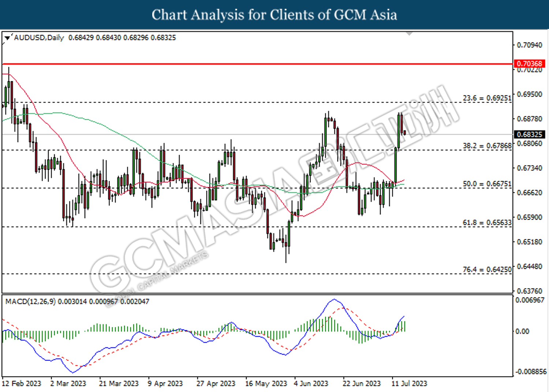Select the 61.8 = 0.65633 Fibonacci label
Screen dimensions: 549x392
pyautogui.click(x=487, y=223)
